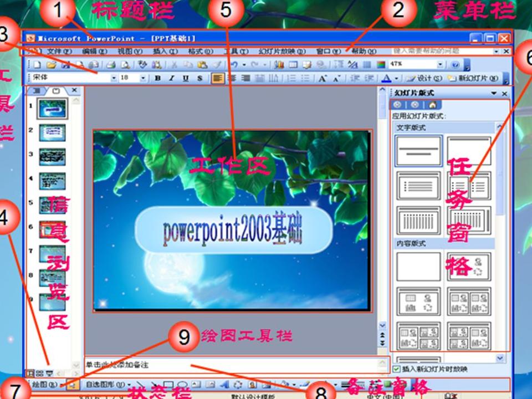The width and height of the screenshot is (532, 399).
Task: Open the task pane's other-panes dropdown arrow
Action: [494, 93]
